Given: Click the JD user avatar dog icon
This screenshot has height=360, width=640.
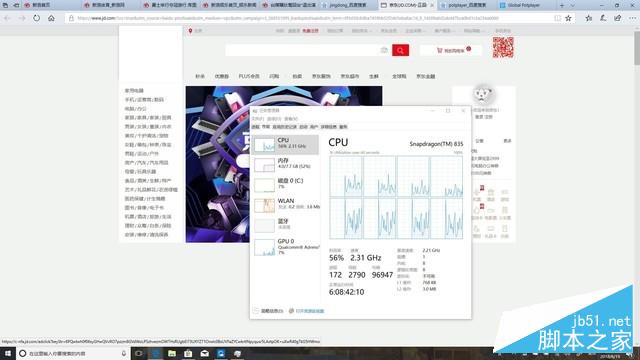Looking at the screenshot, I should pos(483,95).
